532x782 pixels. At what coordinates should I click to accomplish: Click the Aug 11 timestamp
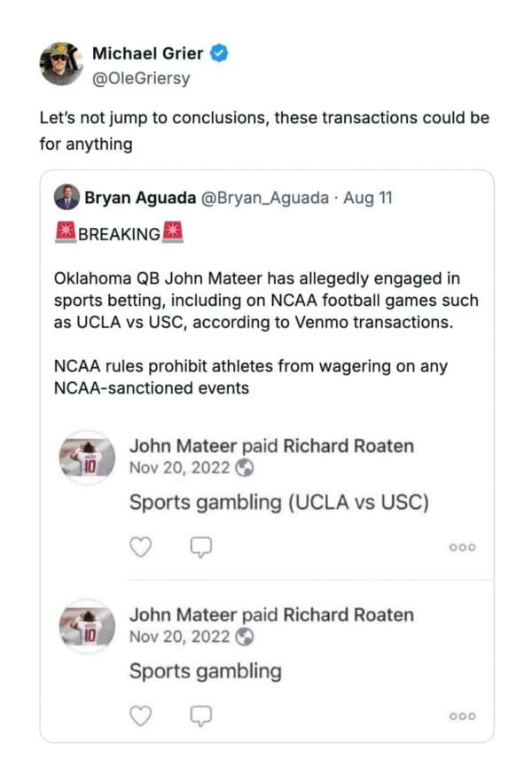367,197
